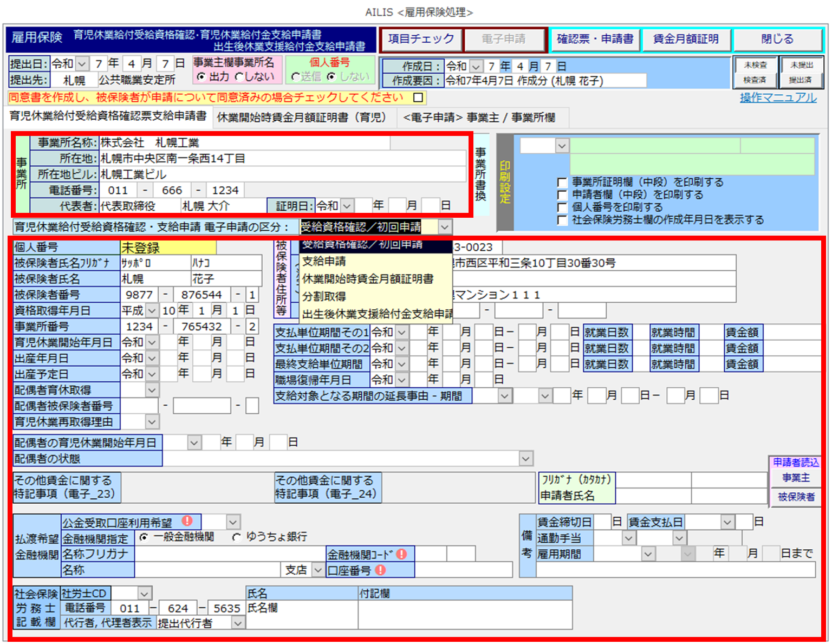Tick 事業所証明欄（中段）を印刷する

(562, 183)
